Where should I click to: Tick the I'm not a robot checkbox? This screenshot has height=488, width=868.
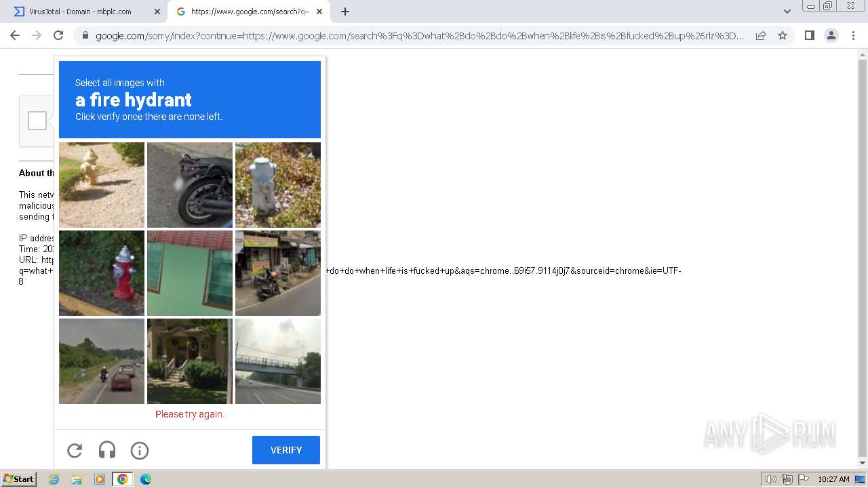click(x=37, y=121)
